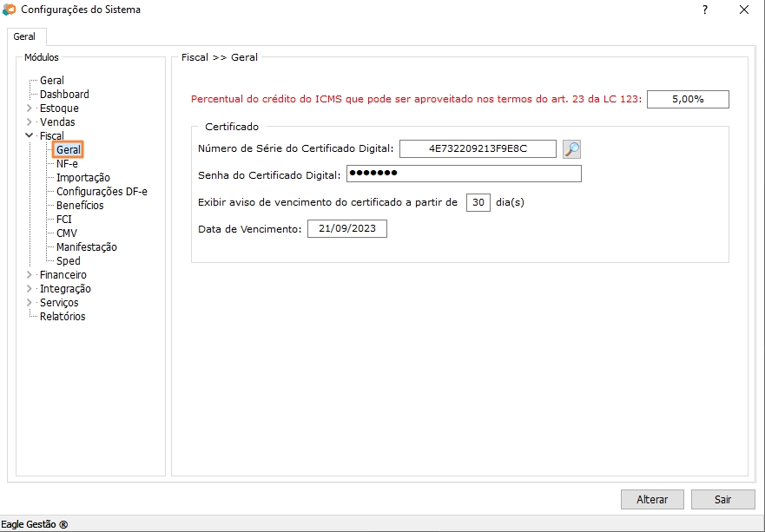Select Vendas in module tree
The height and width of the screenshot is (532, 765).
point(57,122)
